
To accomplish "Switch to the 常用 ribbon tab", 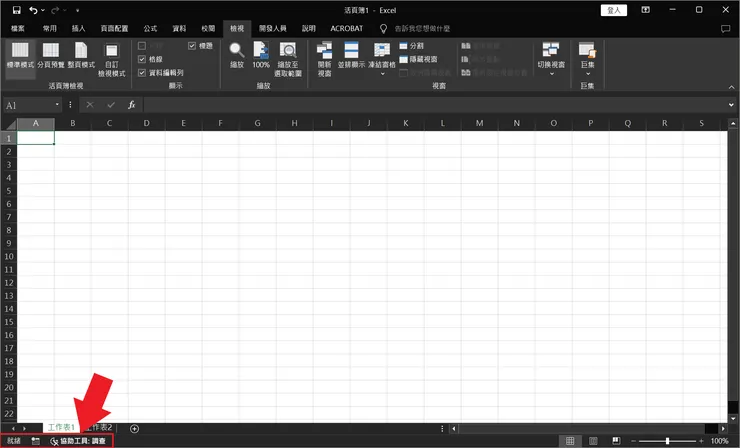I will click(50, 28).
